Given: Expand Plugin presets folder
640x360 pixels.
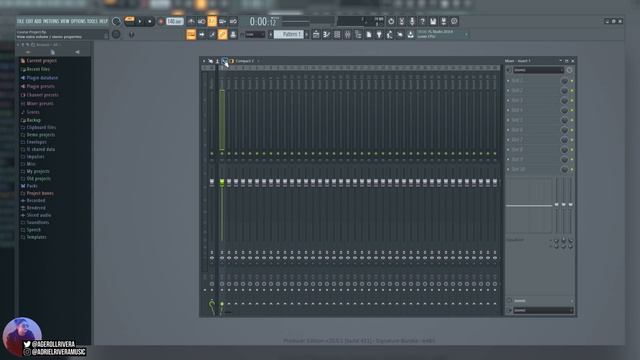Looking at the screenshot, I should coord(38,87).
